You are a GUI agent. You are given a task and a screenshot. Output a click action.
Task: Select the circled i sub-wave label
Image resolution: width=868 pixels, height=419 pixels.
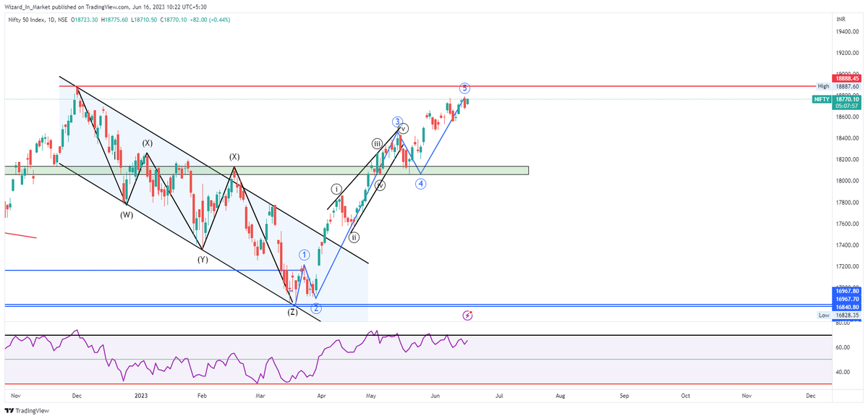click(x=337, y=189)
